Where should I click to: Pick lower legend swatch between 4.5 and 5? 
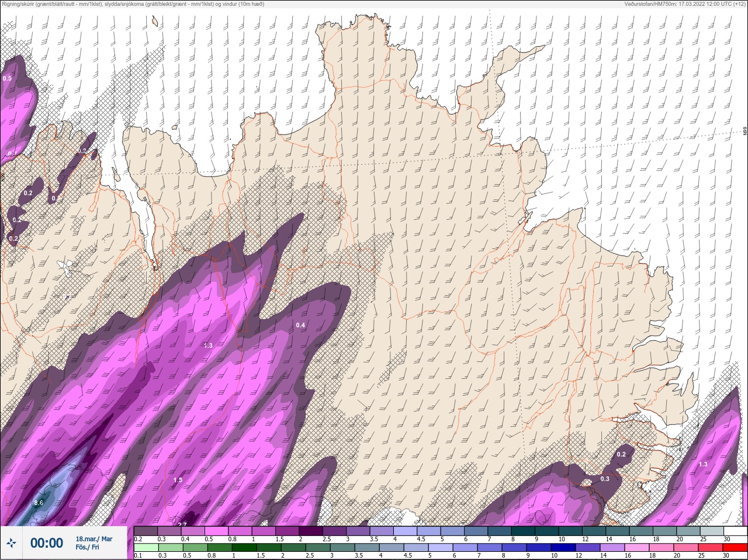416,548
